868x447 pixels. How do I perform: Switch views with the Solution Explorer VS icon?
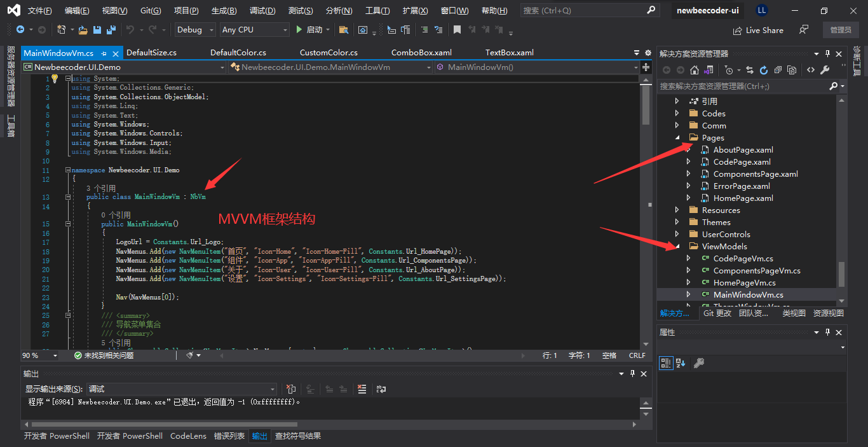[x=709, y=70]
